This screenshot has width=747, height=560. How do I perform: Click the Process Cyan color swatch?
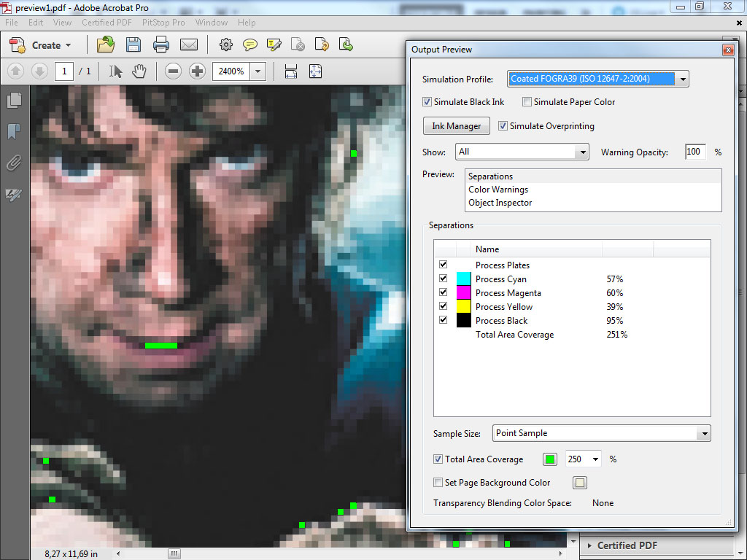(x=463, y=279)
